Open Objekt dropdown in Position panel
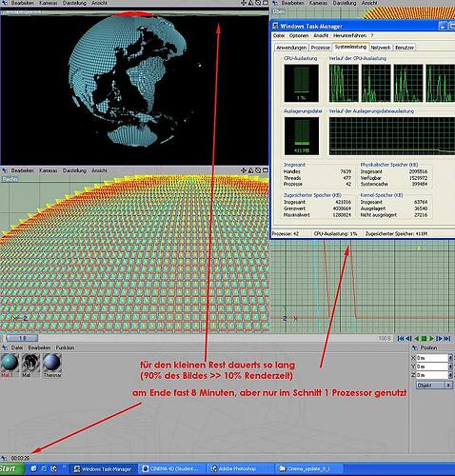 tap(434, 386)
